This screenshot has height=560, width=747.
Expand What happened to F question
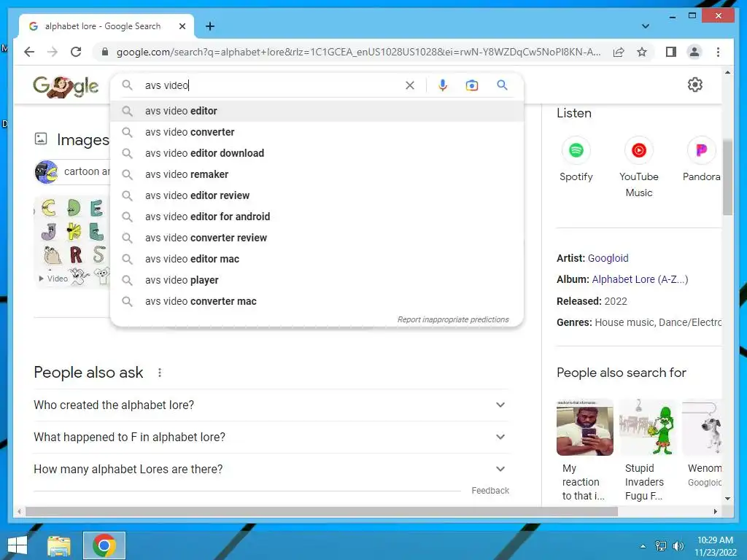click(271, 437)
